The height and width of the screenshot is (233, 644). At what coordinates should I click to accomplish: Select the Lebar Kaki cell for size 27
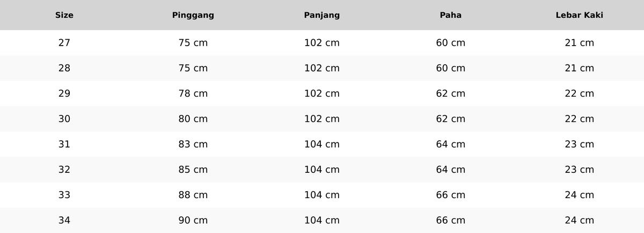[579, 43]
